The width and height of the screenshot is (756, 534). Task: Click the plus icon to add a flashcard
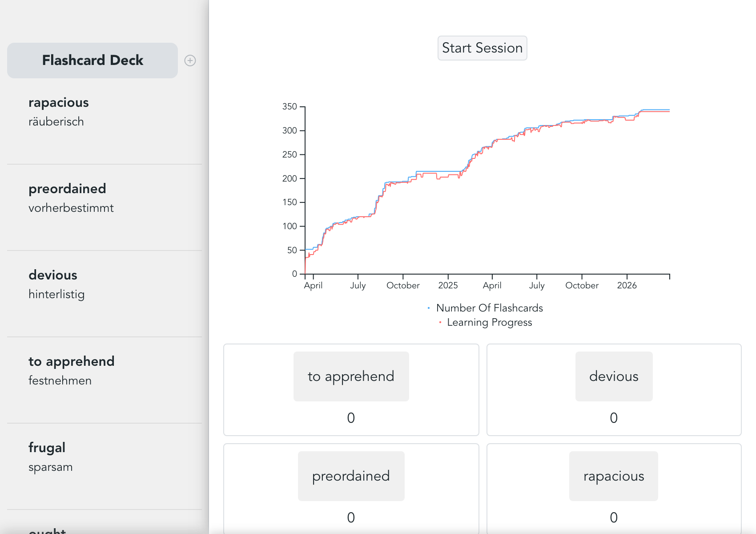click(x=190, y=61)
